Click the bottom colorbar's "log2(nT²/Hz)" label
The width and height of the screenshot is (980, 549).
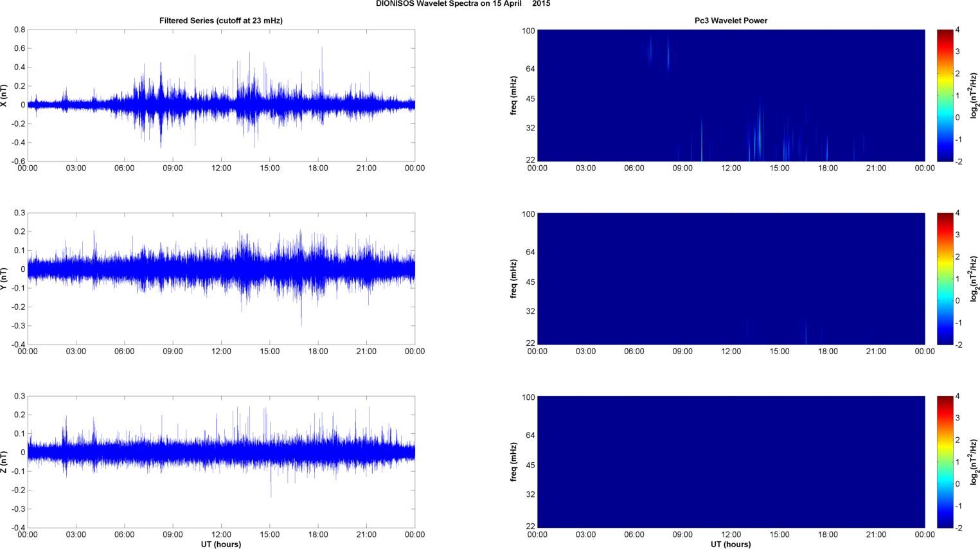point(974,462)
